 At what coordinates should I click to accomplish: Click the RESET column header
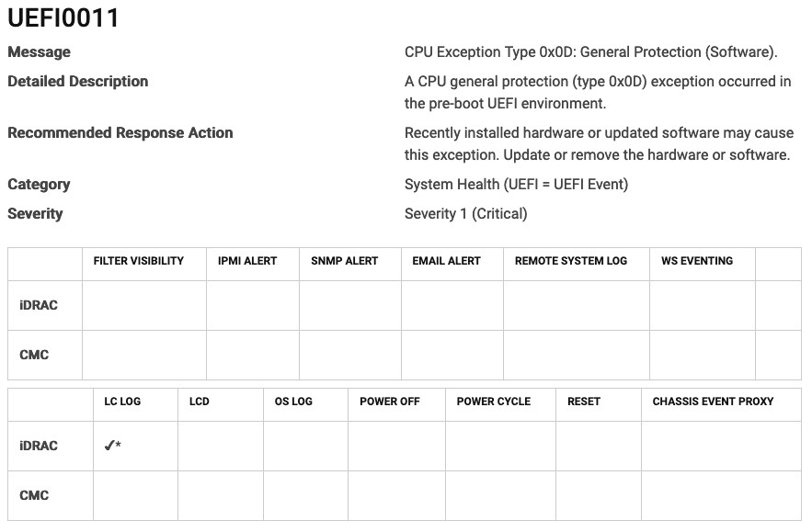point(584,402)
